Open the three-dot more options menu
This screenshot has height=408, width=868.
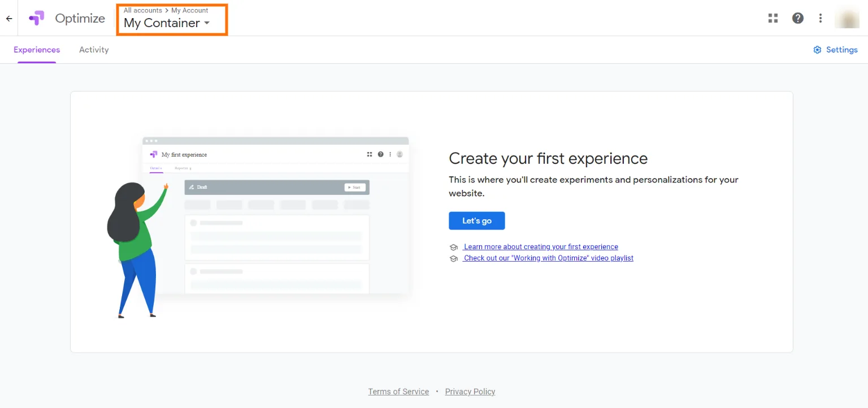(821, 18)
